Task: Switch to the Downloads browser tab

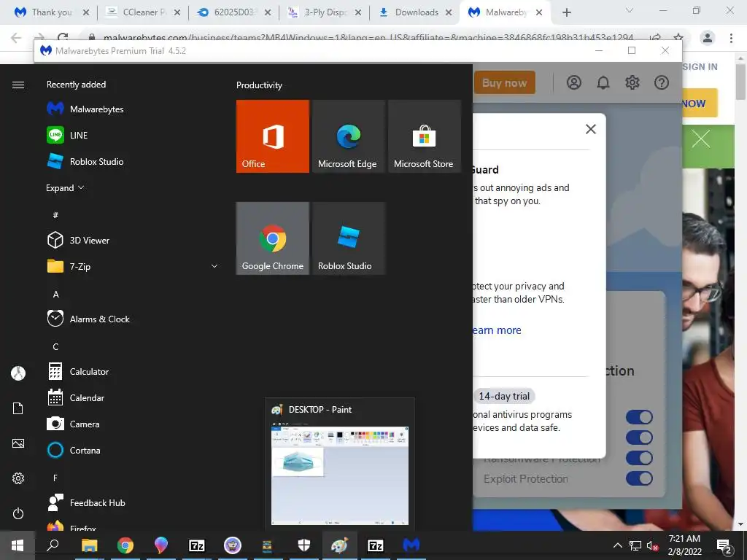Action: click(416, 12)
